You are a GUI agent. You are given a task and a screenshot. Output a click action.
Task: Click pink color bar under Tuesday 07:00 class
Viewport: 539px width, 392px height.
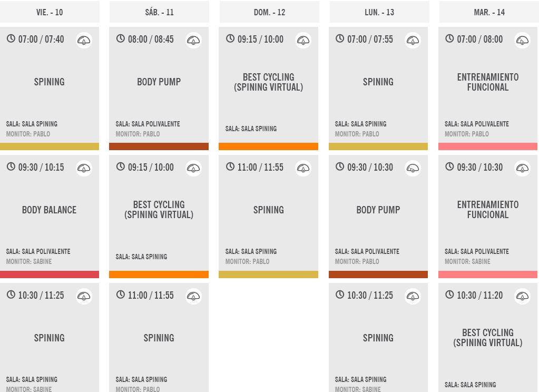[488, 146]
